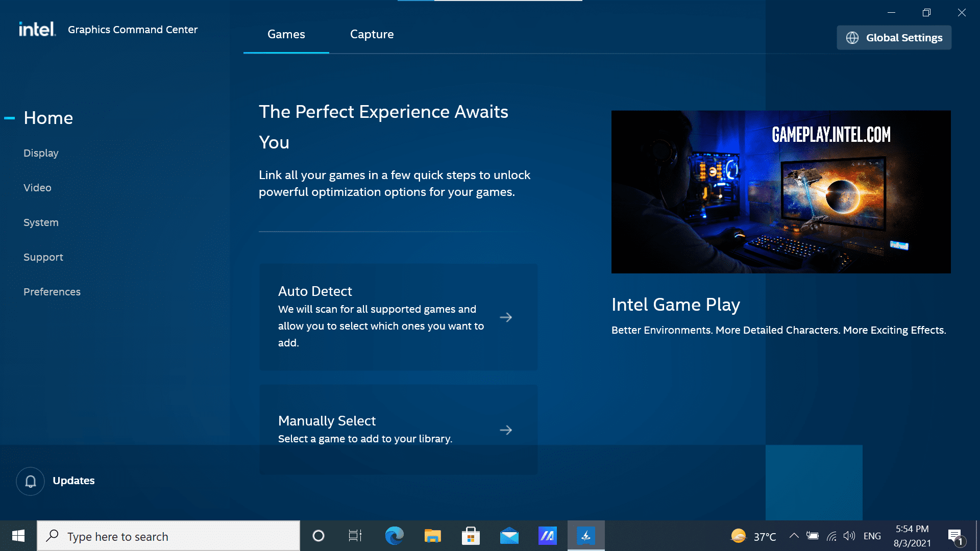
Task: Open the Preferences section
Action: point(52,292)
